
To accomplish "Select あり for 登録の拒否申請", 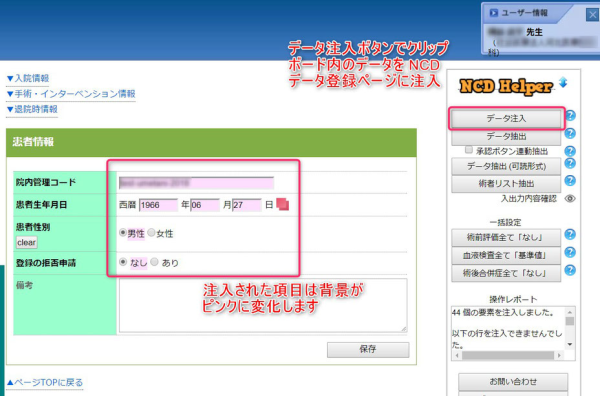I will click(154, 262).
